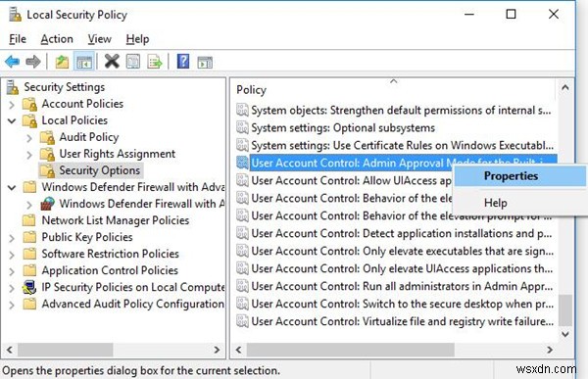Click the icon beside System settings: Optional subsystems
This screenshot has height=379, width=588.
click(242, 128)
